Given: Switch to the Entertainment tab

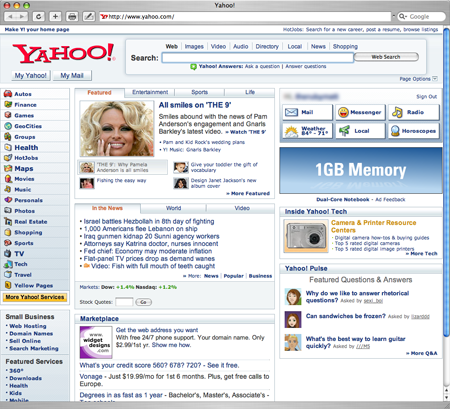Looking at the screenshot, I should (x=150, y=92).
